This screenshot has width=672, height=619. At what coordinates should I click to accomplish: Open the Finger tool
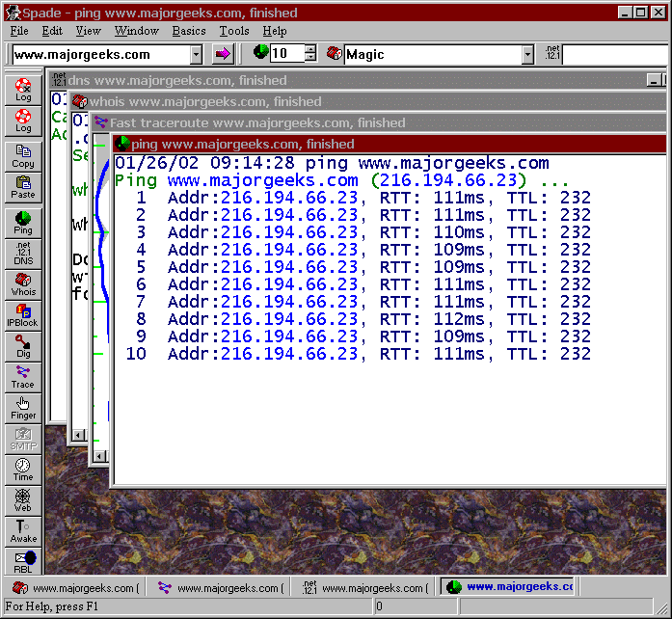pos(23,408)
